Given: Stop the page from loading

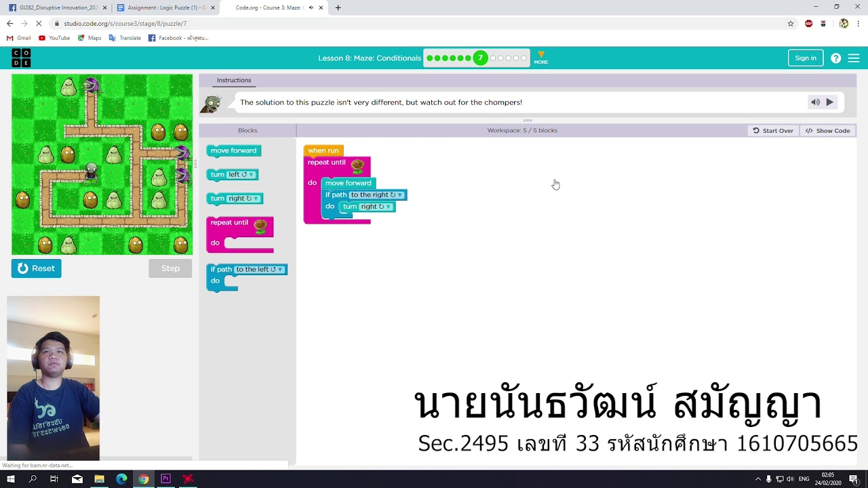Looking at the screenshot, I should point(39,23).
